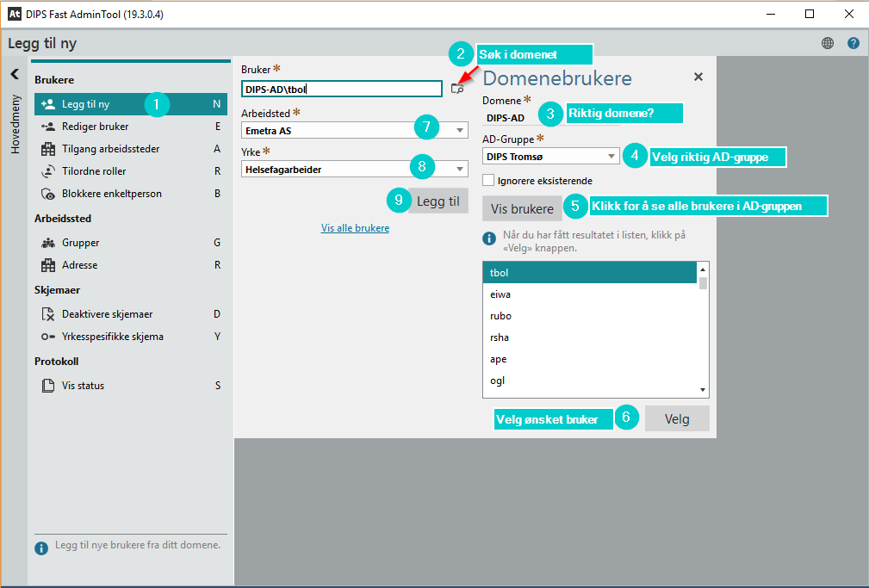Viewport: 869px width, 588px height.
Task: Open the Vis alle brukere link
Action: pyautogui.click(x=355, y=228)
